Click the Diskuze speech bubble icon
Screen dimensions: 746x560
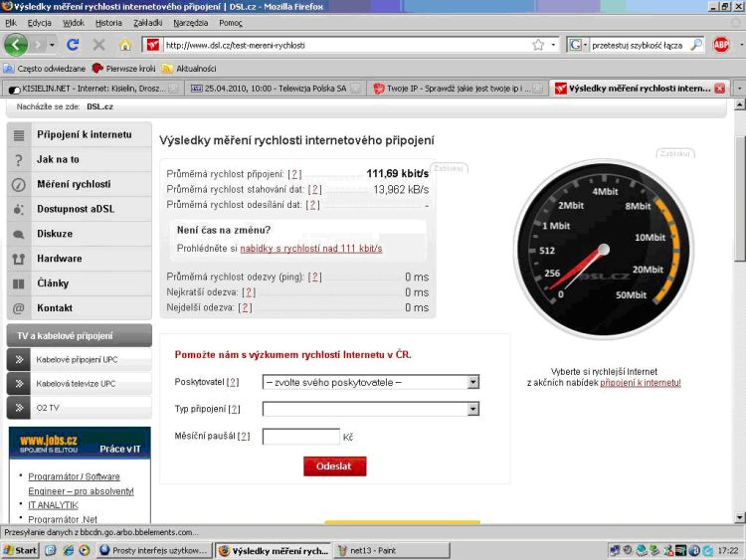[x=18, y=234]
